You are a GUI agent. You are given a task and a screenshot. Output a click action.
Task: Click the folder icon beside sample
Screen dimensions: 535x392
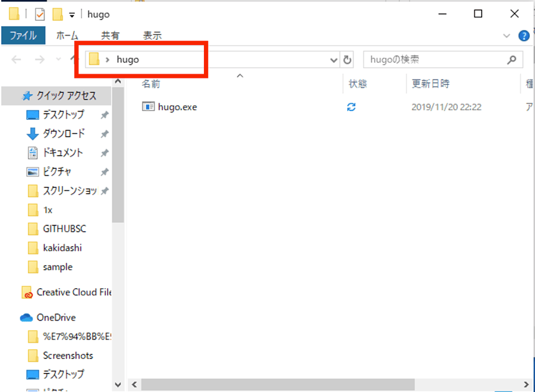33,267
